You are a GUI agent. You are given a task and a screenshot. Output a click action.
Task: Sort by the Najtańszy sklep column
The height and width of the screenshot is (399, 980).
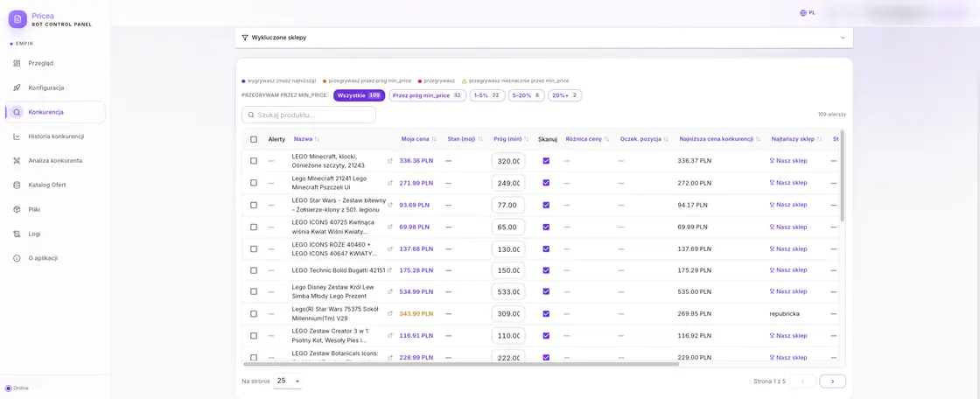(x=796, y=139)
